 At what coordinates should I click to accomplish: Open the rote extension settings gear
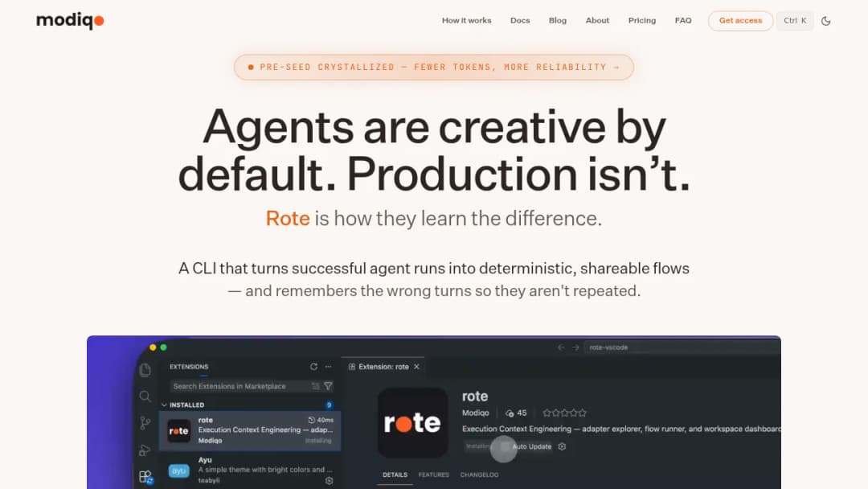tap(562, 446)
